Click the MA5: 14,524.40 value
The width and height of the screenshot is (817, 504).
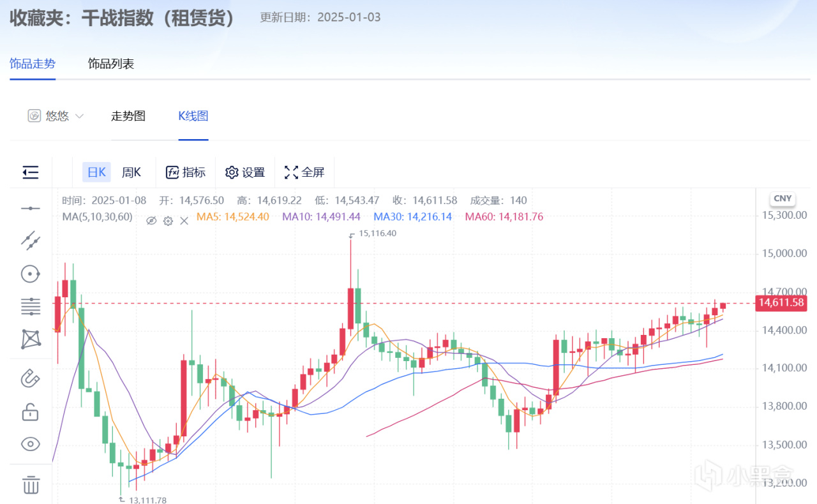(233, 217)
